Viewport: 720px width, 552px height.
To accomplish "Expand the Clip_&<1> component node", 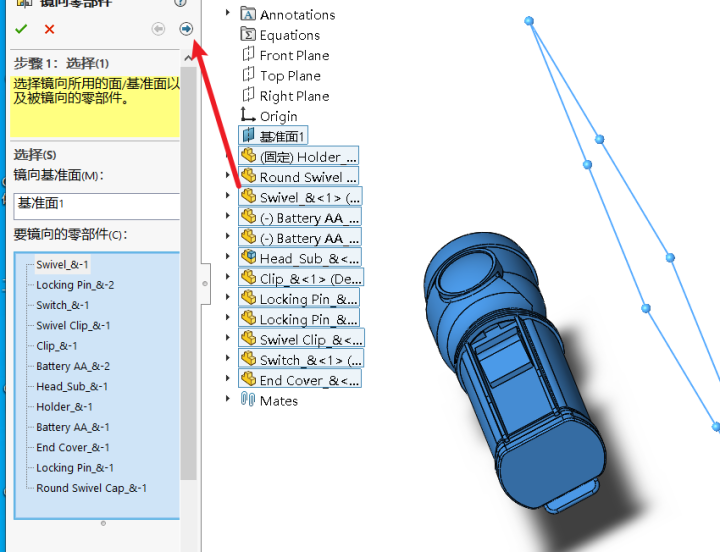I will 228,276.
